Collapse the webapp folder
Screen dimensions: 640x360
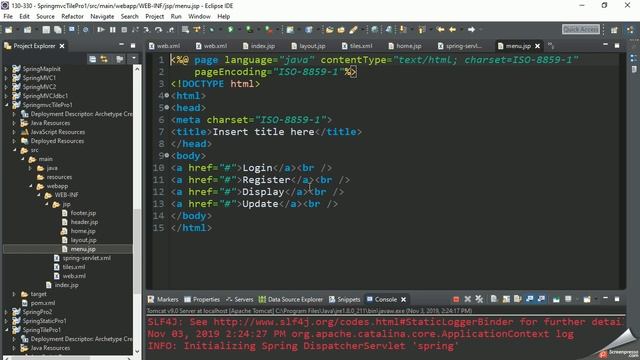[x=31, y=186]
